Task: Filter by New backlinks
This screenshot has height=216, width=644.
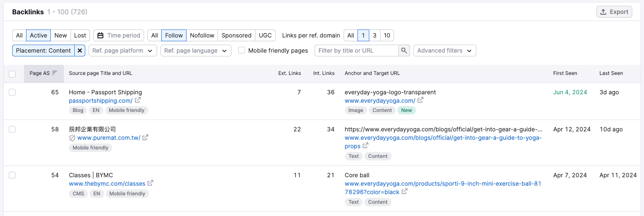Action: click(61, 35)
